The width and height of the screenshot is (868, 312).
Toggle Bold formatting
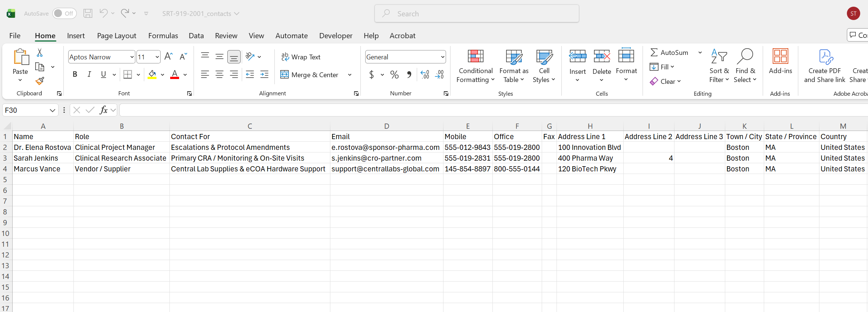click(x=75, y=75)
